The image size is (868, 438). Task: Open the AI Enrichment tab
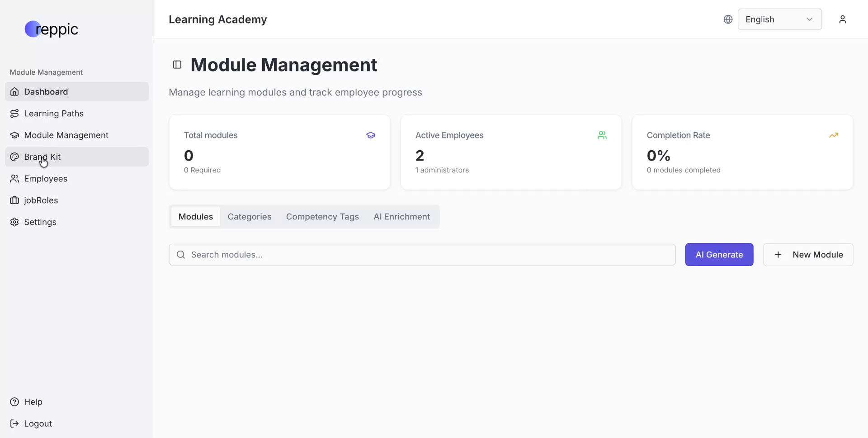pos(401,217)
